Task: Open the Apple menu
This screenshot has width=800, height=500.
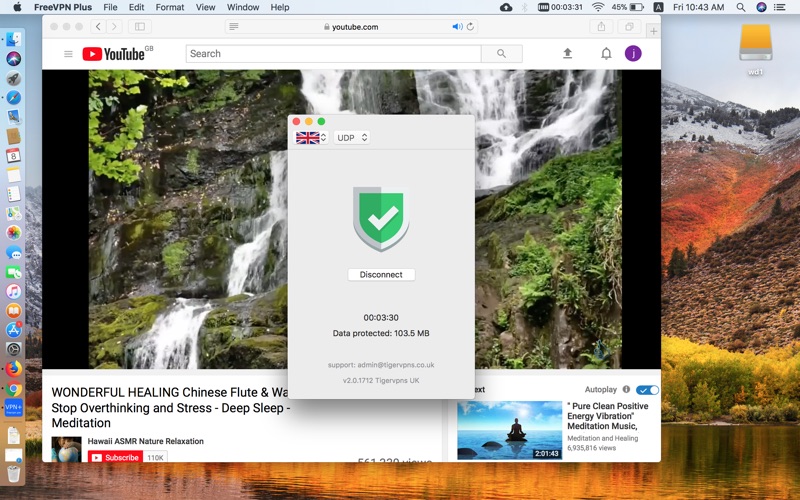Action: pyautogui.click(x=17, y=7)
